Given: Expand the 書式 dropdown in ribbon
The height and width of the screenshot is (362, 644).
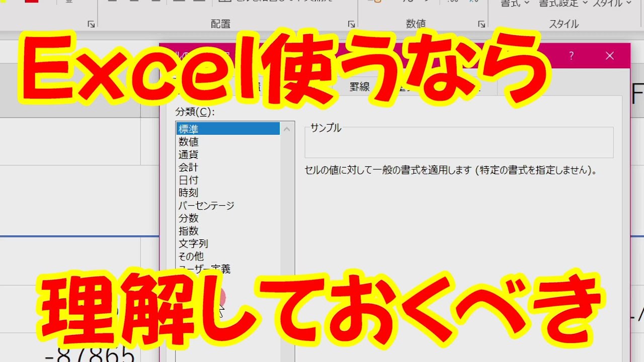Looking at the screenshot, I should [x=515, y=4].
